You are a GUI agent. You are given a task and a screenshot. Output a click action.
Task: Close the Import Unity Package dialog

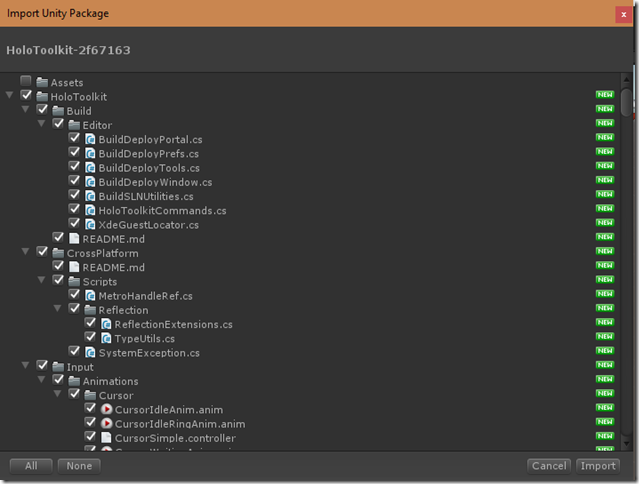(x=624, y=15)
